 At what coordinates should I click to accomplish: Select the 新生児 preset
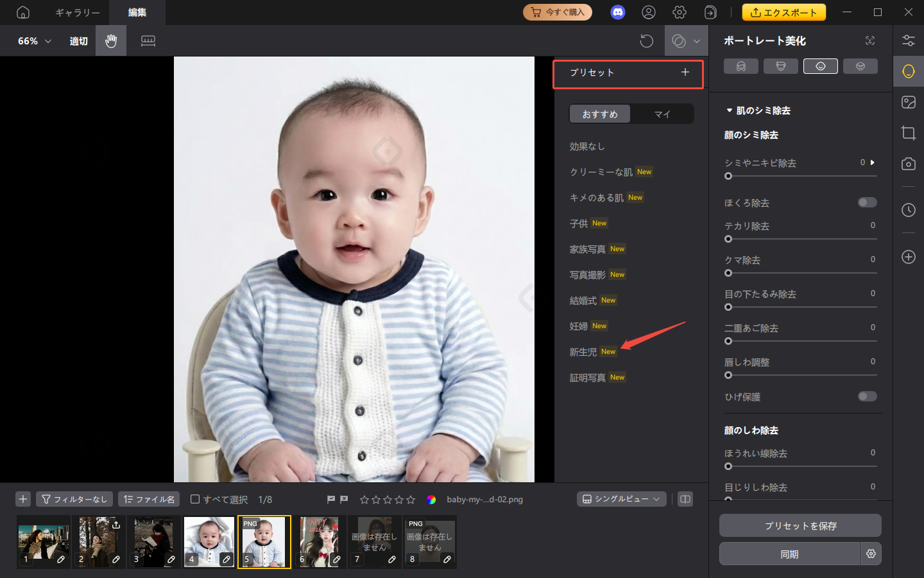pyautogui.click(x=584, y=351)
